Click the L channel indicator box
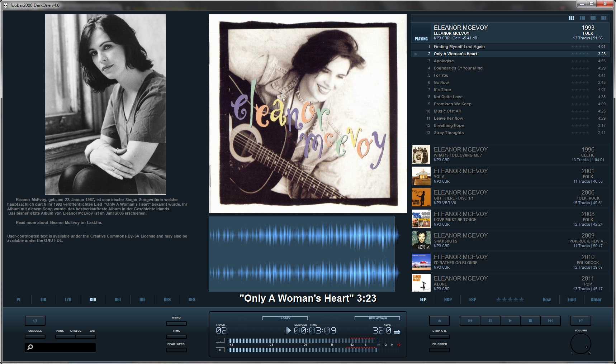This screenshot has height=364, width=616. coord(220,340)
